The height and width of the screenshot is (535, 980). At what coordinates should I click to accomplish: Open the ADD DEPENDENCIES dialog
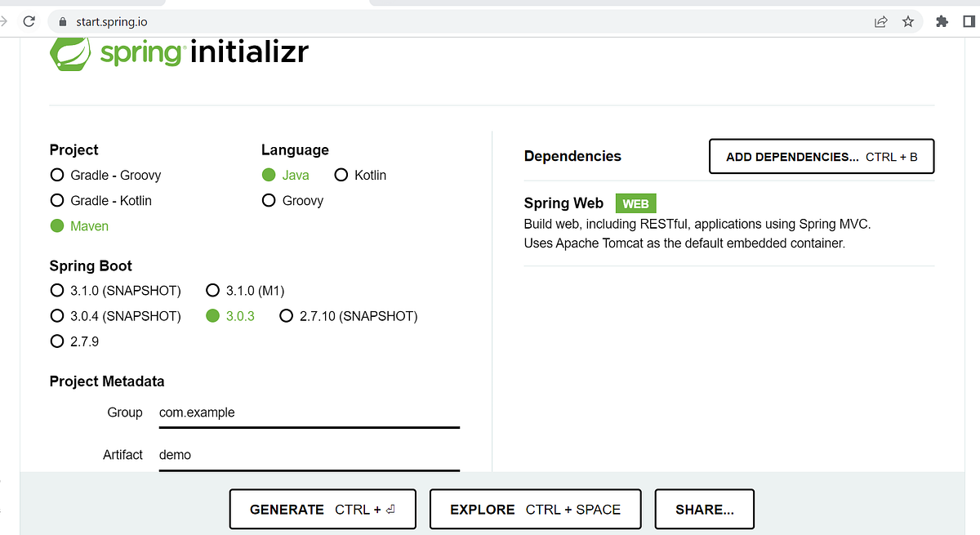(821, 156)
